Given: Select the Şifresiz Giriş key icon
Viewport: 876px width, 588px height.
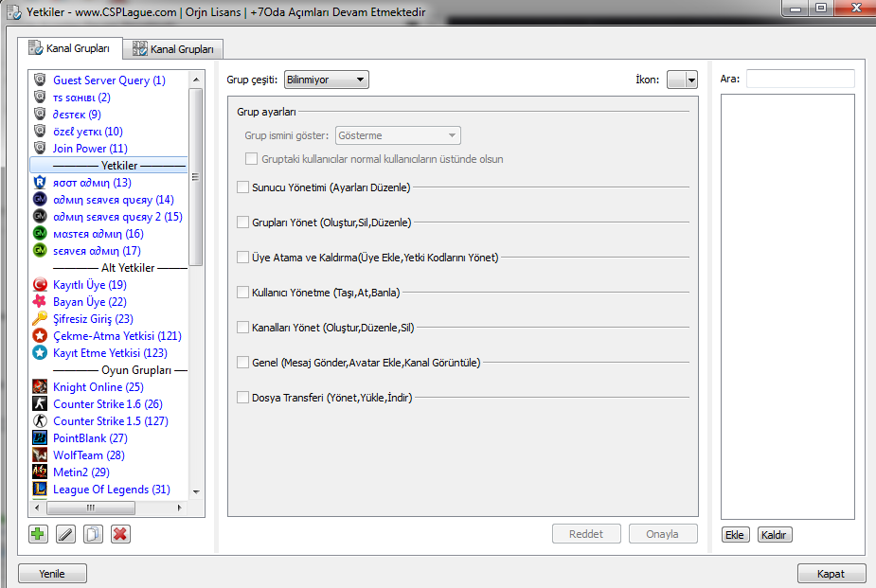Looking at the screenshot, I should (40, 319).
